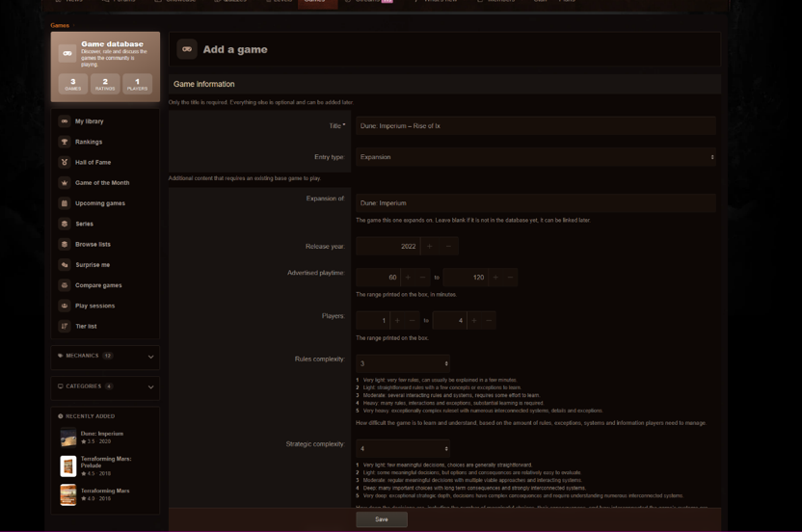The image size is (802, 532).
Task: Open the Rankings trophy icon
Action: (x=65, y=142)
